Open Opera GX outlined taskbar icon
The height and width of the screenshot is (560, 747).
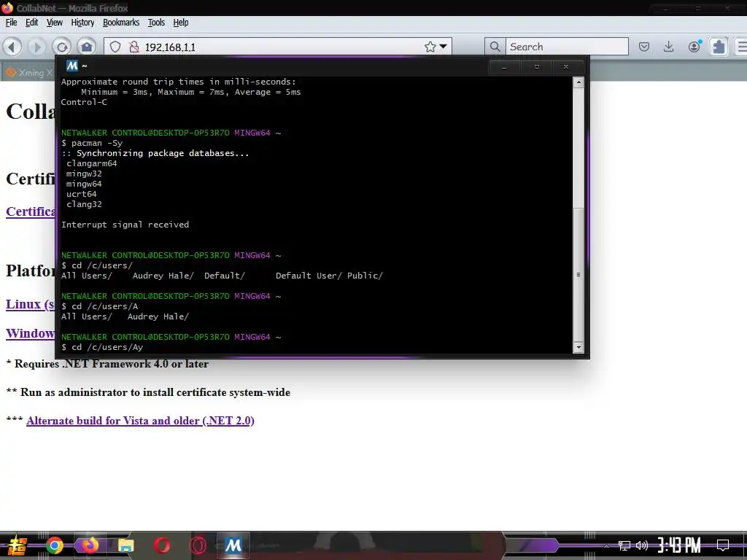point(198,545)
